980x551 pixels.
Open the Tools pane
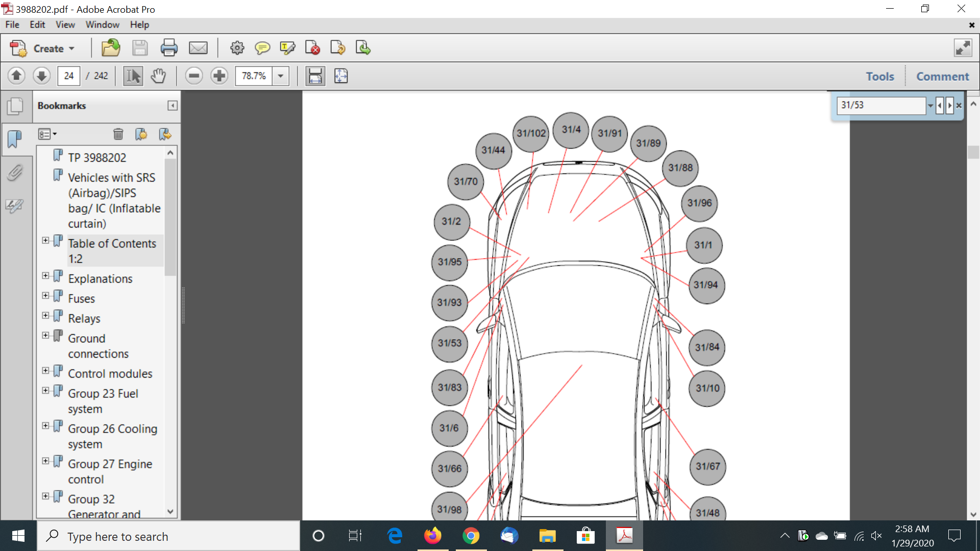click(x=879, y=77)
